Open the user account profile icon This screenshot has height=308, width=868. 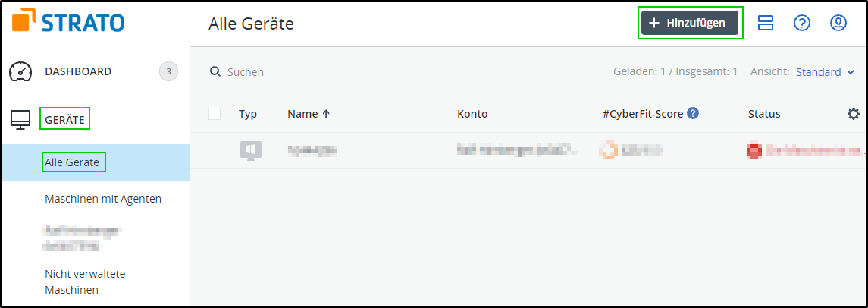838,24
